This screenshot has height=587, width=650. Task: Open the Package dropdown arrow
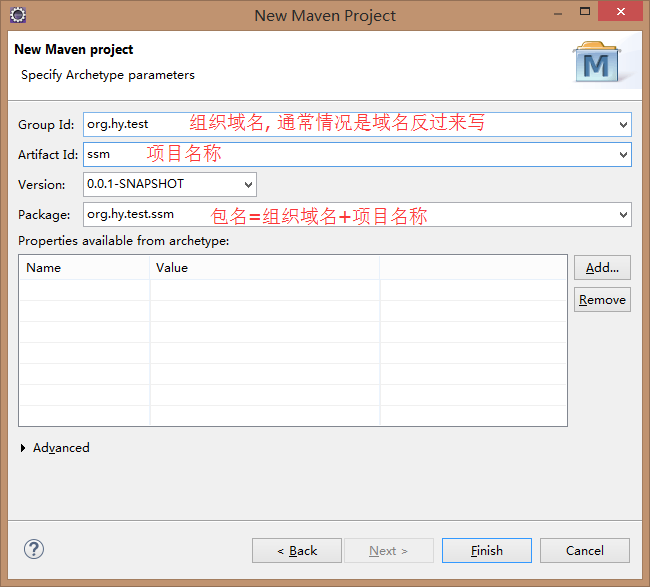pyautogui.click(x=623, y=215)
